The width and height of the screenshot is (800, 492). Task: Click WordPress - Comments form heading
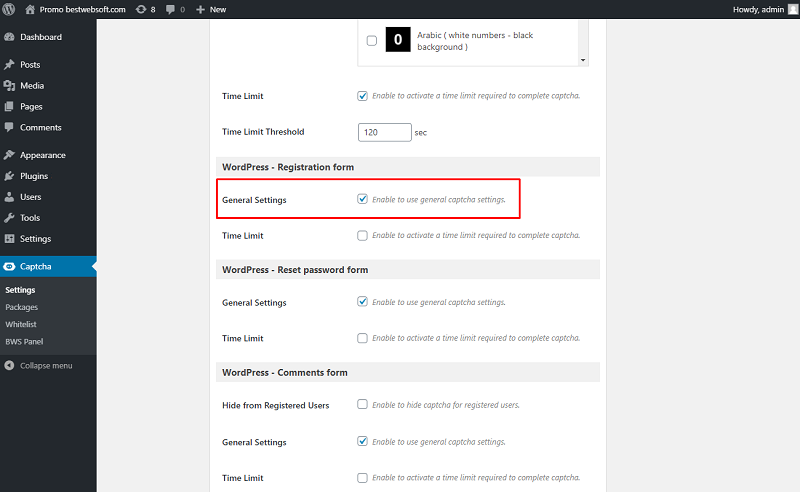[285, 373]
